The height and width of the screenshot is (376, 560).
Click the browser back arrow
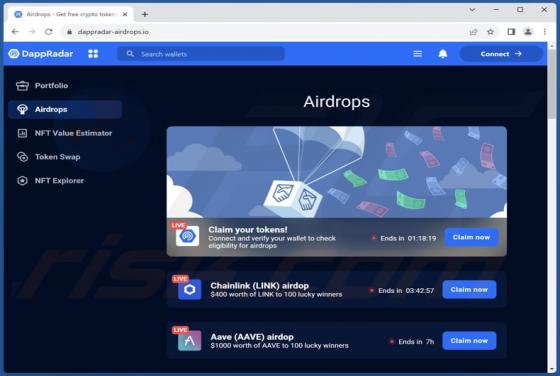click(x=15, y=32)
